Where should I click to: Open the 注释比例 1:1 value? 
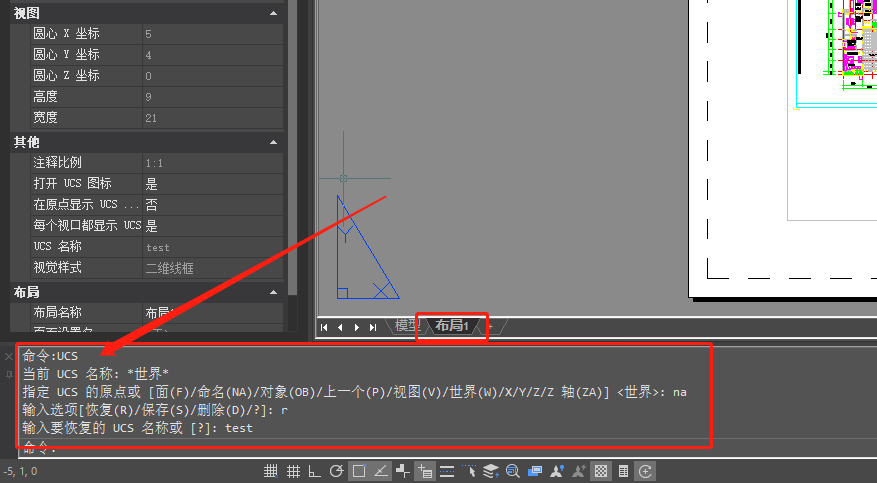(213, 163)
